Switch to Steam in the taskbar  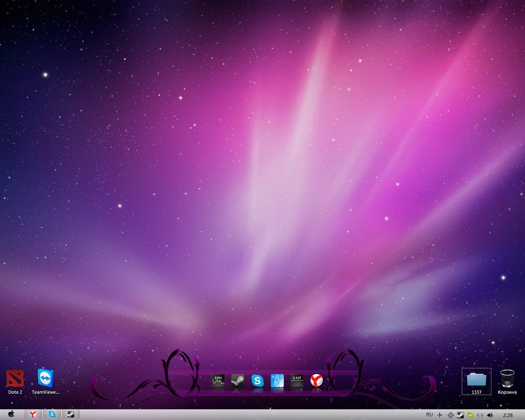click(x=70, y=415)
